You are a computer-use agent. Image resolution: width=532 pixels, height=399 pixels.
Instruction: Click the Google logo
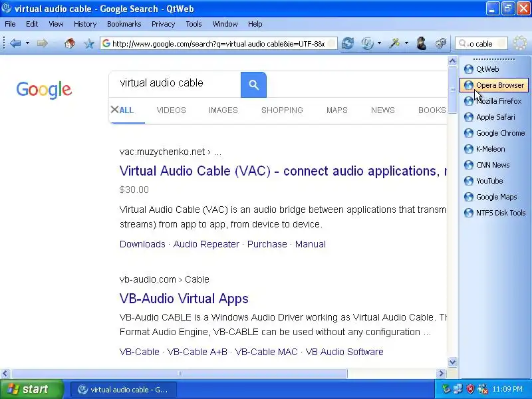point(44,90)
